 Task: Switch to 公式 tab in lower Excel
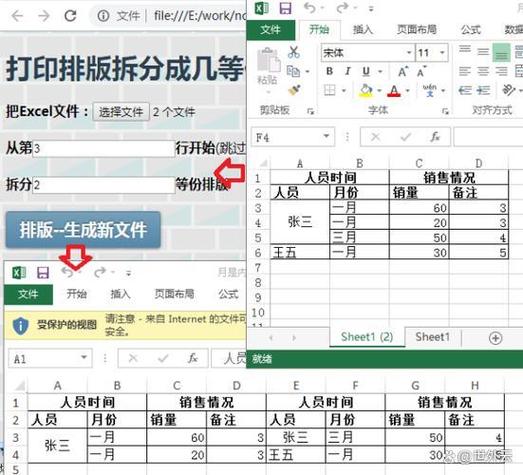228,294
